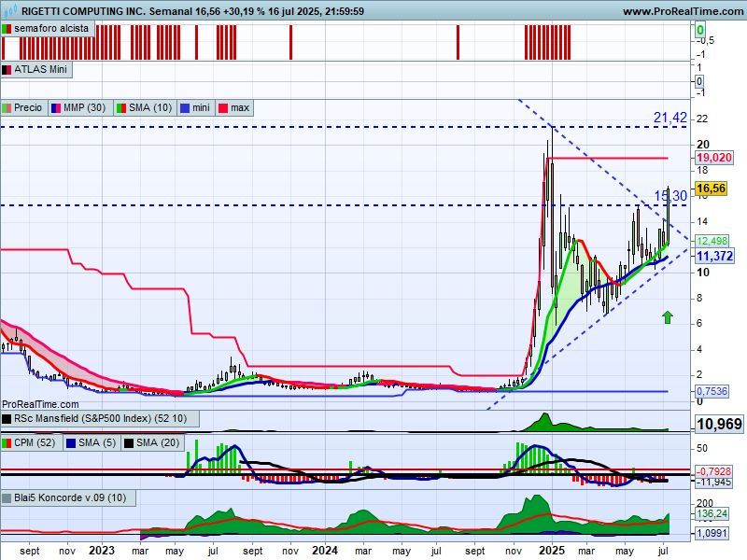Image resolution: width=747 pixels, height=560 pixels.
Task: Click the 1,0991 Koncorde value tag
Action: pos(712,533)
